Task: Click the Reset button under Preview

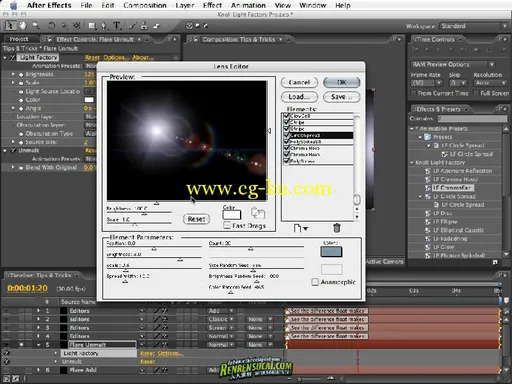Action: 196,219
